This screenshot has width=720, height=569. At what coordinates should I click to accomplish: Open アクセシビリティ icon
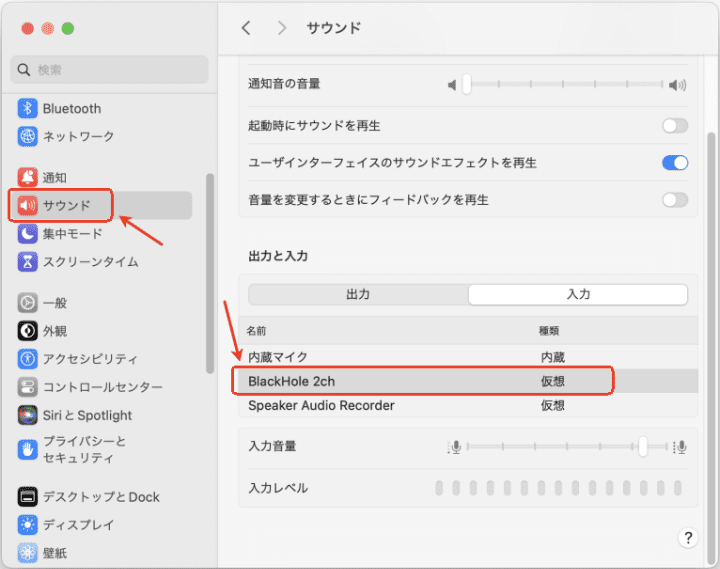pos(28,359)
